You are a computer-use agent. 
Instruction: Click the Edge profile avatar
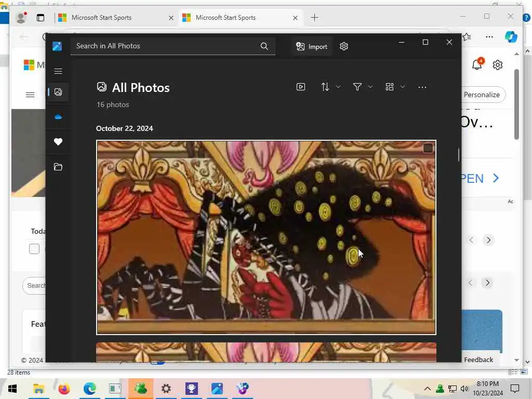pos(21,18)
